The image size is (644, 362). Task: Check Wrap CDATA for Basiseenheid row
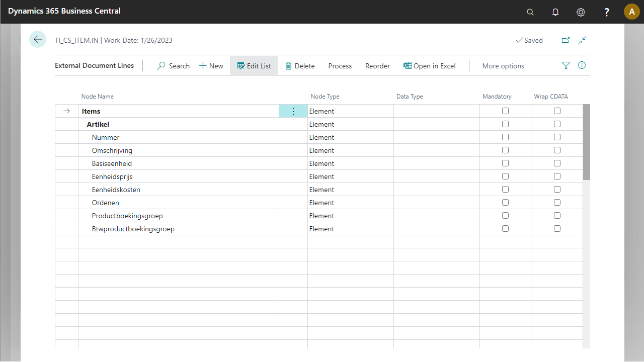point(557,163)
